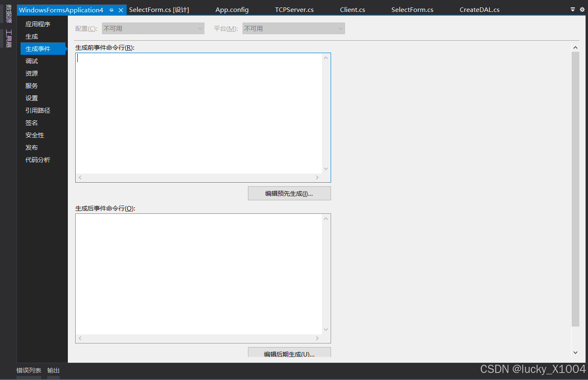Expand the 配置 (Configuration) combo box
Viewport: 588px width, 380px height.
pos(200,28)
